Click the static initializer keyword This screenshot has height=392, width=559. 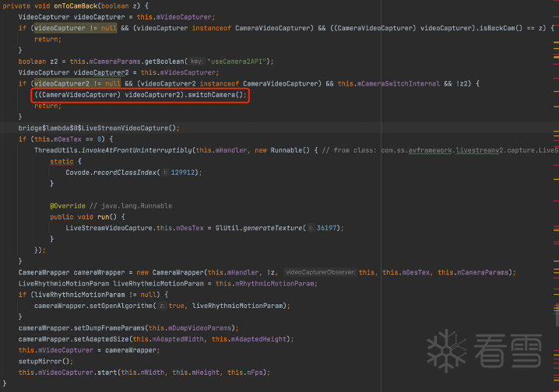(62, 161)
